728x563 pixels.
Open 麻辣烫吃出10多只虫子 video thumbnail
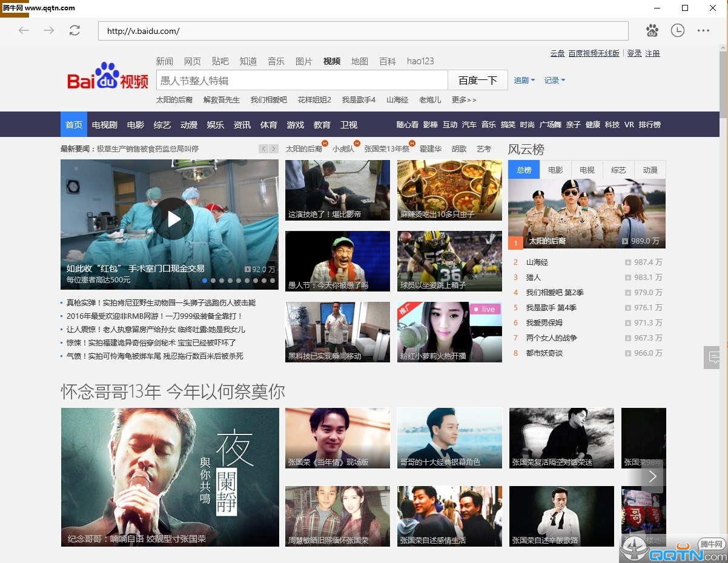tap(449, 190)
